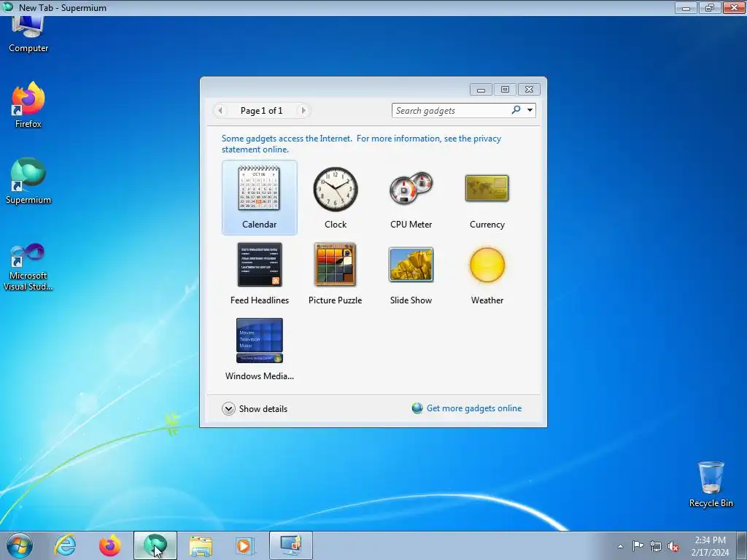Open Windows Media Player from taskbar
This screenshot has width=747, height=560.
tap(245, 545)
